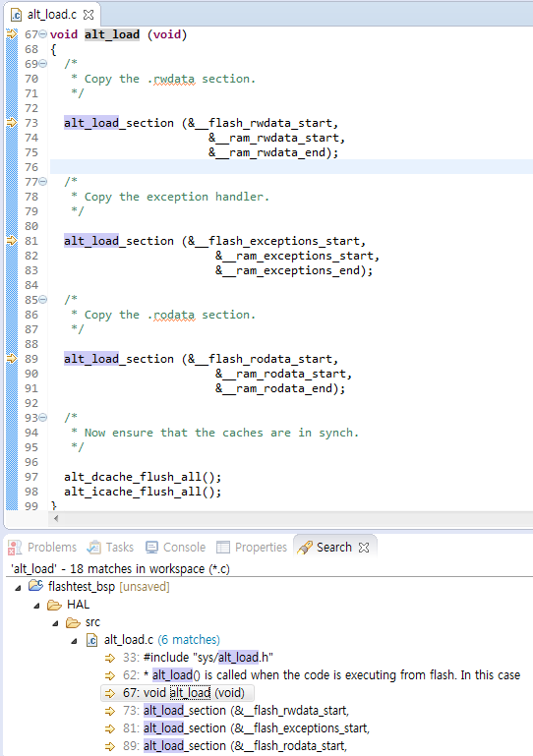
Task: Close the alt_load.c editor tab
Action: pyautogui.click(x=89, y=15)
